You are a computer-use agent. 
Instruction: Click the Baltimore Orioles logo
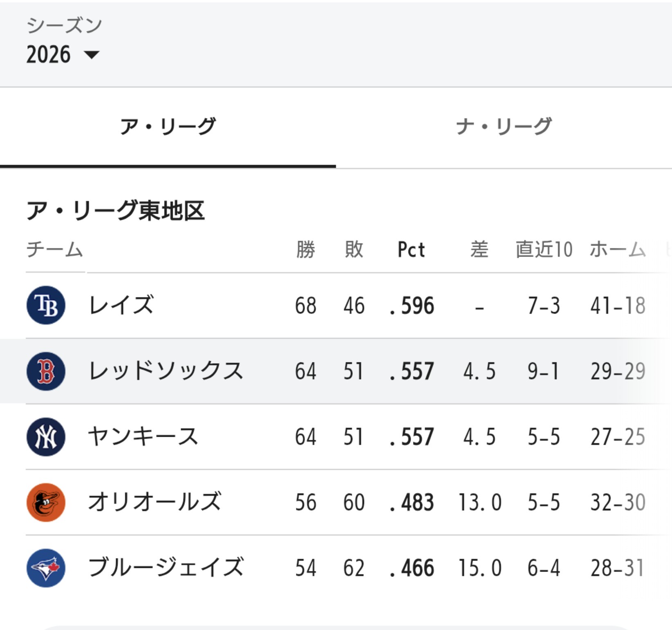tap(46, 502)
